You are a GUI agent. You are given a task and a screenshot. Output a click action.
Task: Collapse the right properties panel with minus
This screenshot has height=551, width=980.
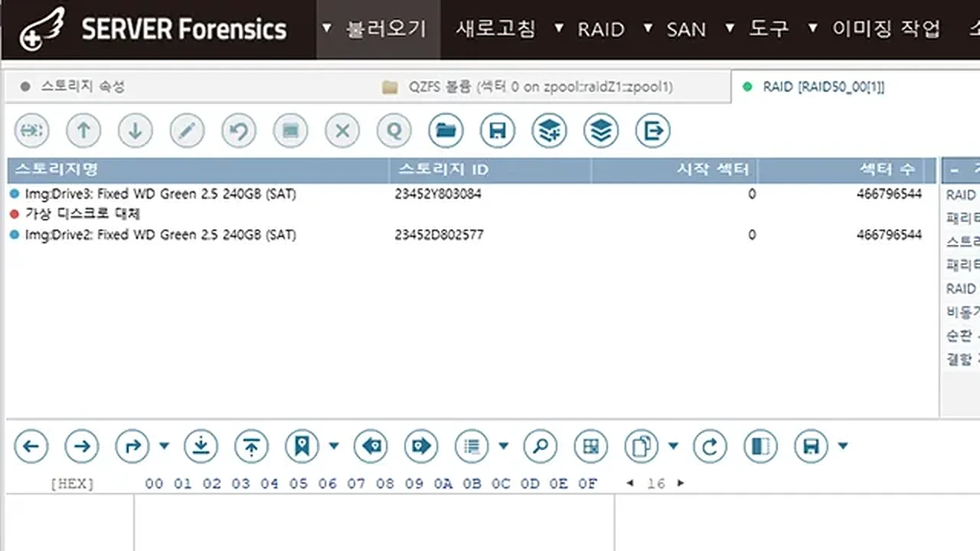[x=954, y=169]
